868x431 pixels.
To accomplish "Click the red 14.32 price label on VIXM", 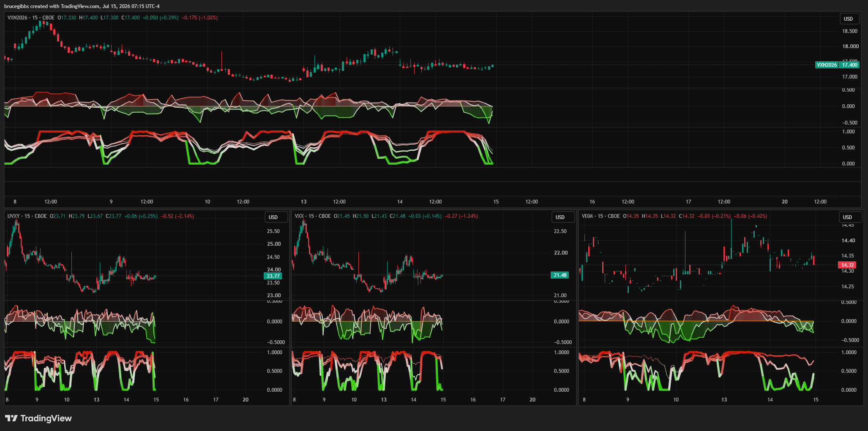I will pos(847,265).
